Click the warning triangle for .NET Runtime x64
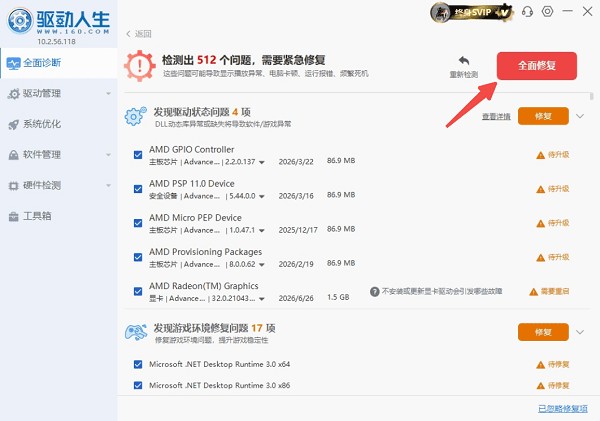Viewport: 600px width, 421px height. (x=540, y=365)
